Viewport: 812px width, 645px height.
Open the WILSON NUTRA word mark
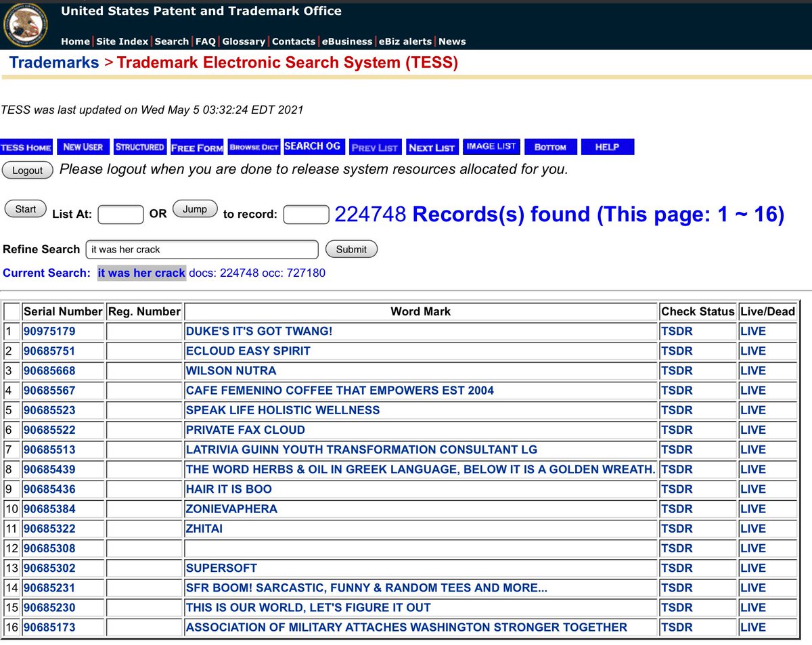pos(231,370)
